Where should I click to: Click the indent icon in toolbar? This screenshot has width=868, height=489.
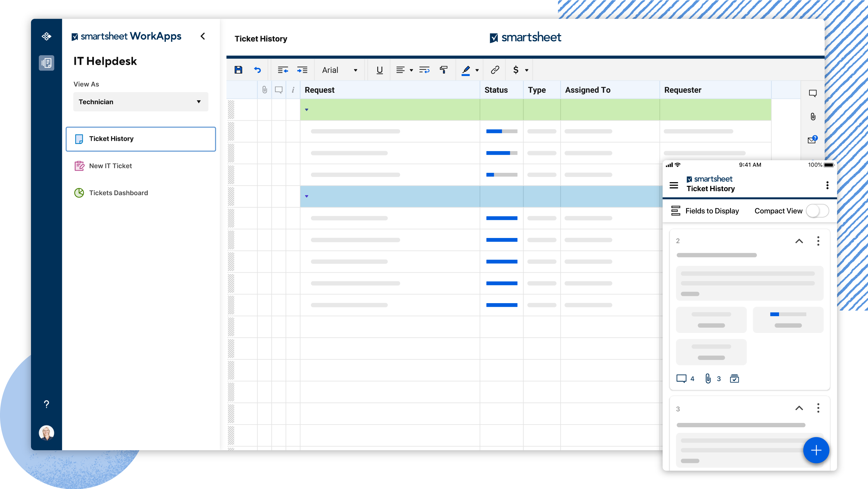pyautogui.click(x=302, y=70)
